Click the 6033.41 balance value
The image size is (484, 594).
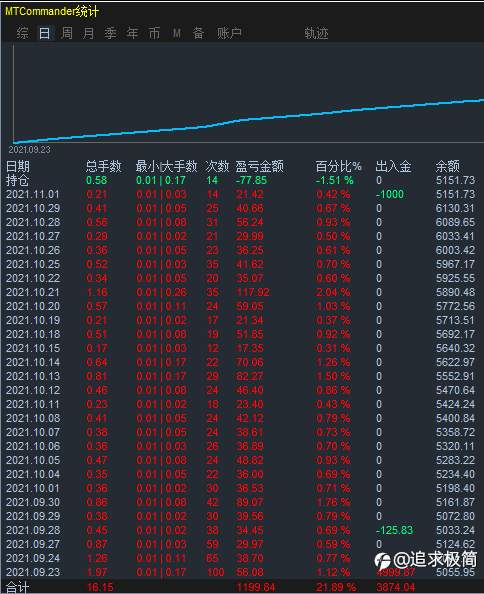(x=455, y=236)
